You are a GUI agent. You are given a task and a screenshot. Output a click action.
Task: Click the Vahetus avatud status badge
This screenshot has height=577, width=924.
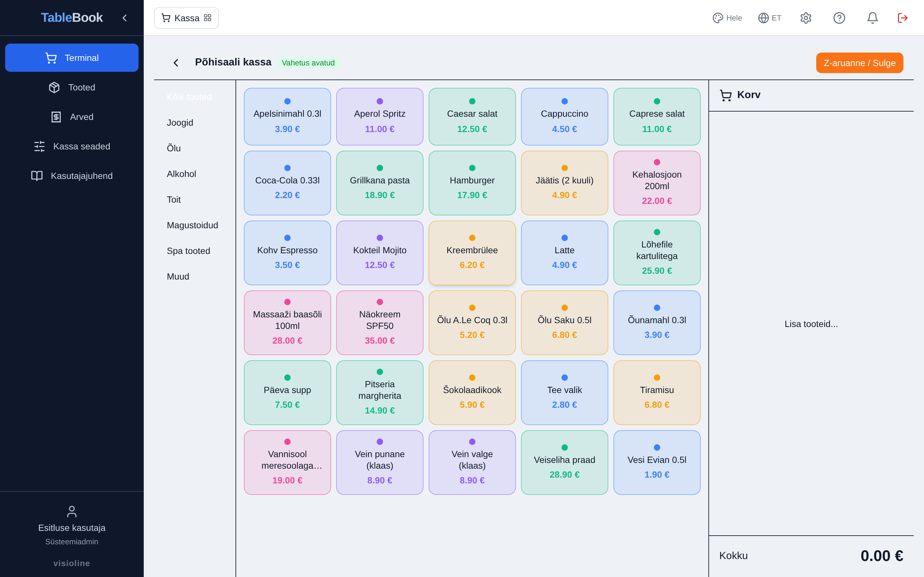(x=308, y=63)
